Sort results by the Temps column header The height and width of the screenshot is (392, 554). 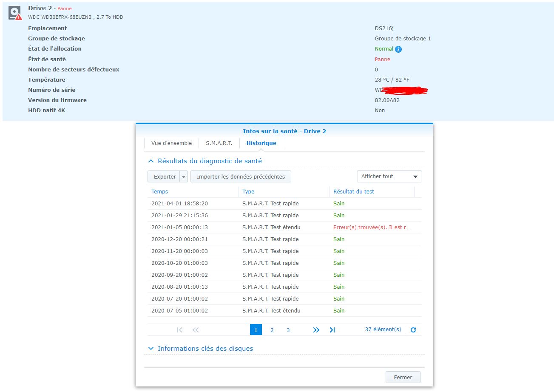coord(160,192)
